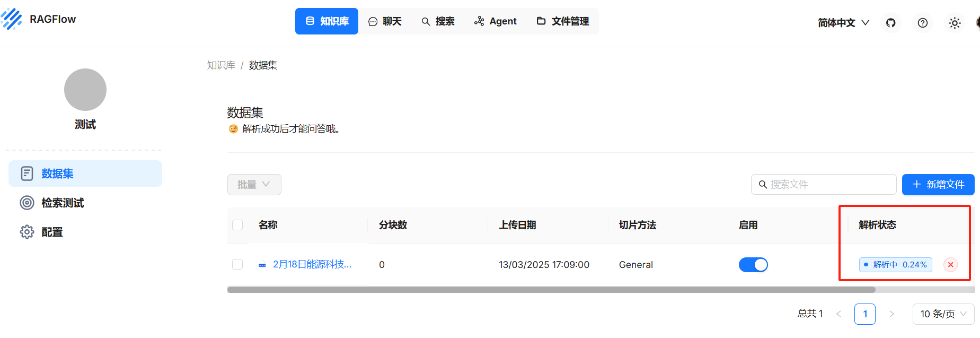Screen dimensions: 980x338
Task: Click the 测试 knowledge base avatar
Action: tap(85, 90)
